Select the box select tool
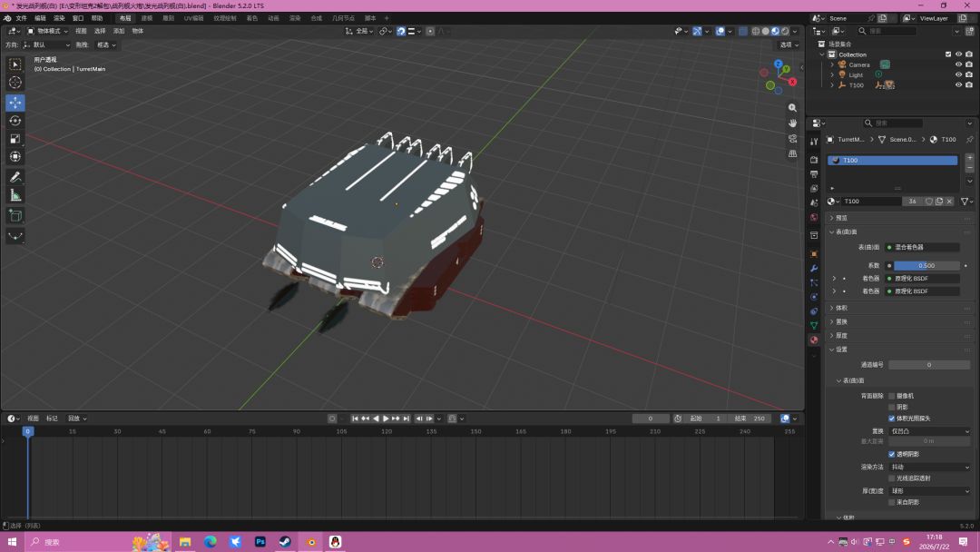The image size is (980, 552). coord(15,64)
